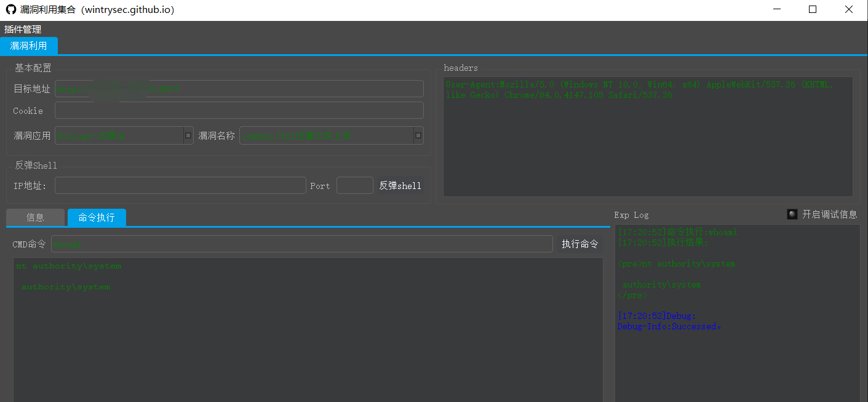Click the IP地址 input box

tap(180, 185)
